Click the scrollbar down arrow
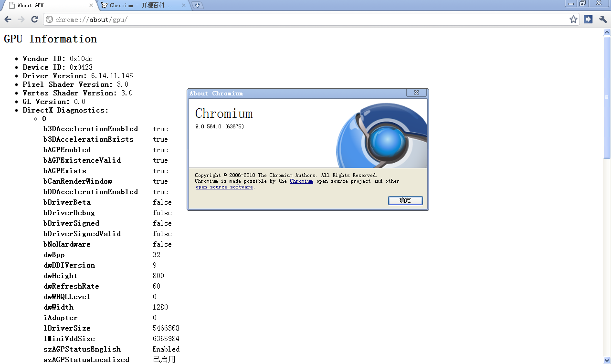The width and height of the screenshot is (611, 364). pos(607,360)
